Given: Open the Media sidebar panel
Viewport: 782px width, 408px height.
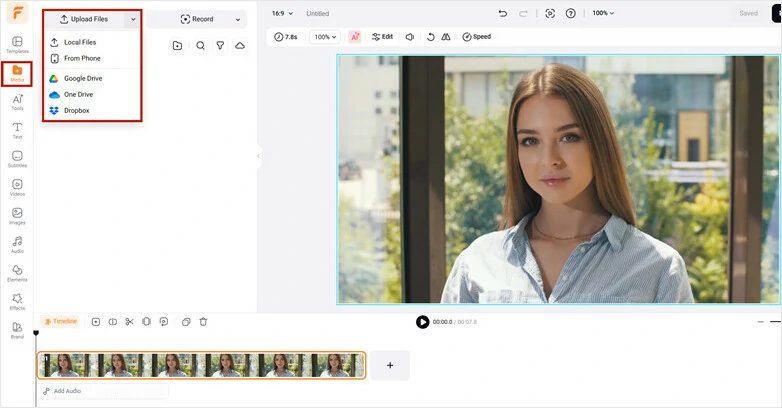Looking at the screenshot, I should (17, 74).
